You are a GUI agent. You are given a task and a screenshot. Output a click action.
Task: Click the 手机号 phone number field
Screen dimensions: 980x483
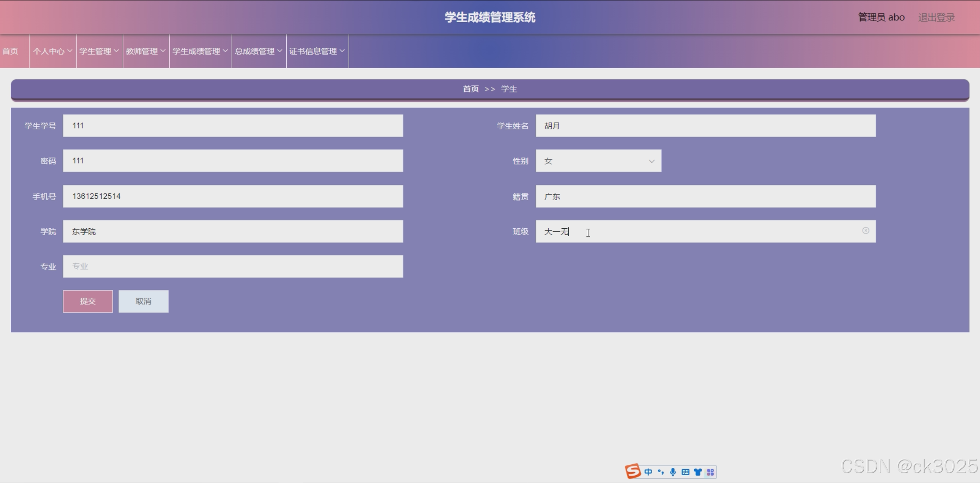(233, 196)
